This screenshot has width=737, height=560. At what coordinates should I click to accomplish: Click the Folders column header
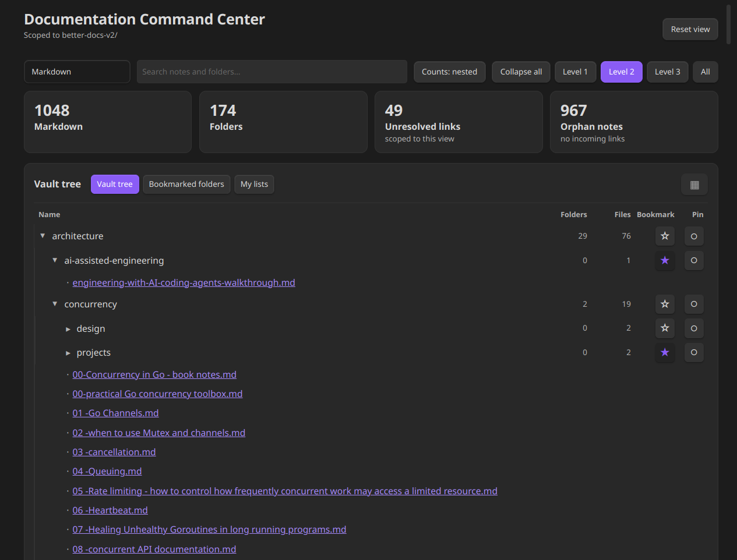point(574,214)
